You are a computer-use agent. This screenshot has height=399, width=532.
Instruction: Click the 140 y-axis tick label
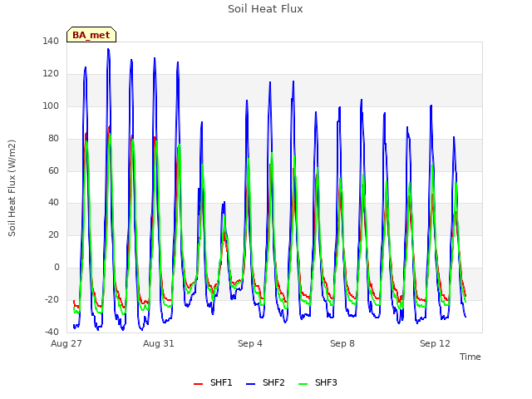tap(51, 42)
